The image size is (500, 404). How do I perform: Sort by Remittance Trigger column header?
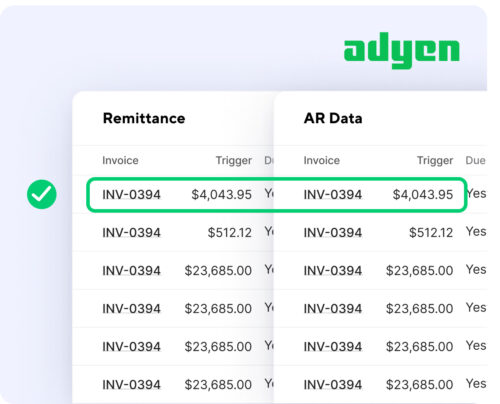[x=234, y=161]
